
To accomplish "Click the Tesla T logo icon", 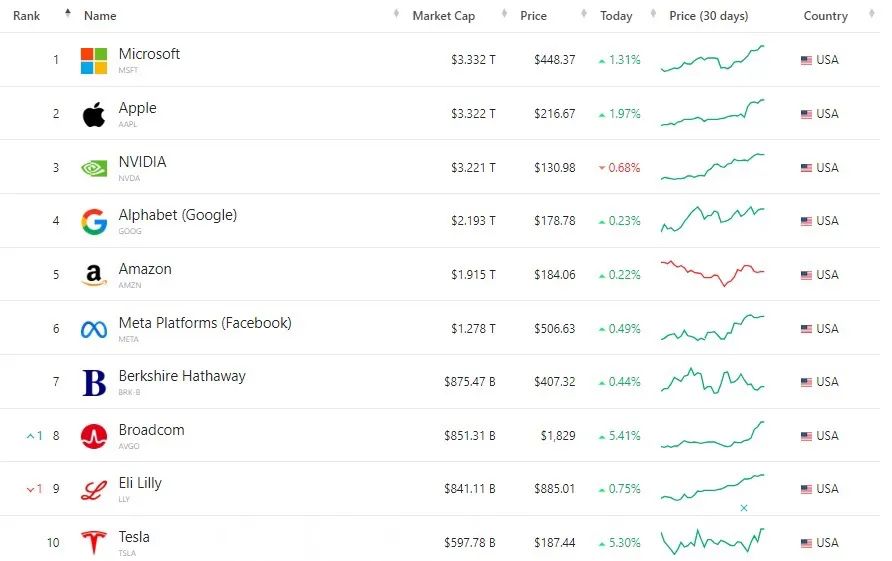I will pos(94,542).
